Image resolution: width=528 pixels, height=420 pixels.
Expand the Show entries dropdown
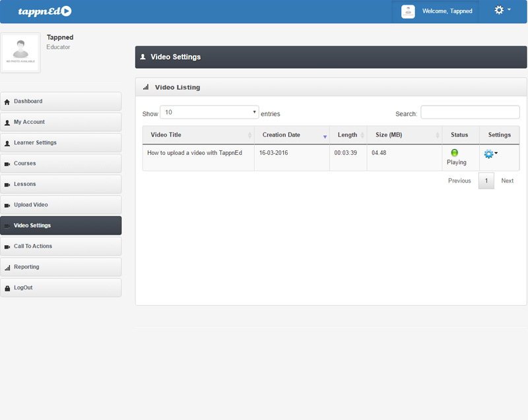209,113
